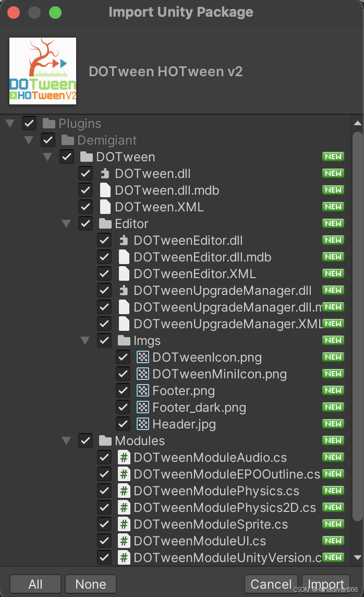Viewport: 364px width, 597px height.
Task: Click the DOTweenMiniIcon.png image icon
Action: point(143,374)
